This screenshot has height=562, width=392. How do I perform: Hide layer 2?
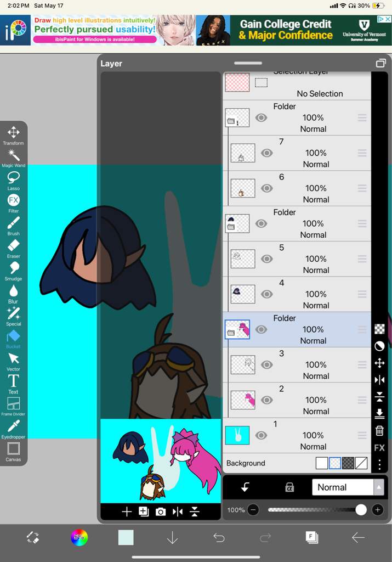point(266,400)
